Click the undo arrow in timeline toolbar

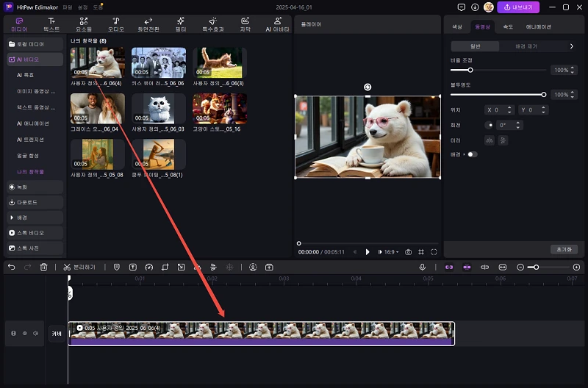click(x=11, y=267)
